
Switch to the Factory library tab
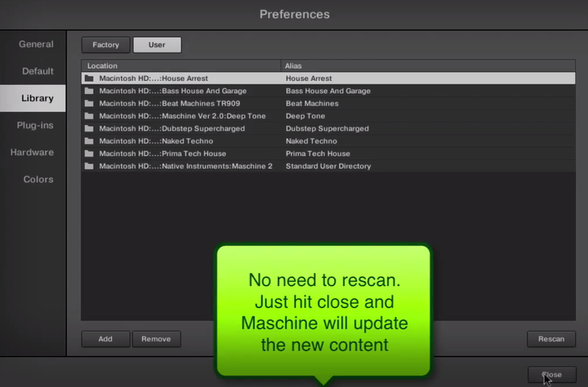(x=106, y=45)
